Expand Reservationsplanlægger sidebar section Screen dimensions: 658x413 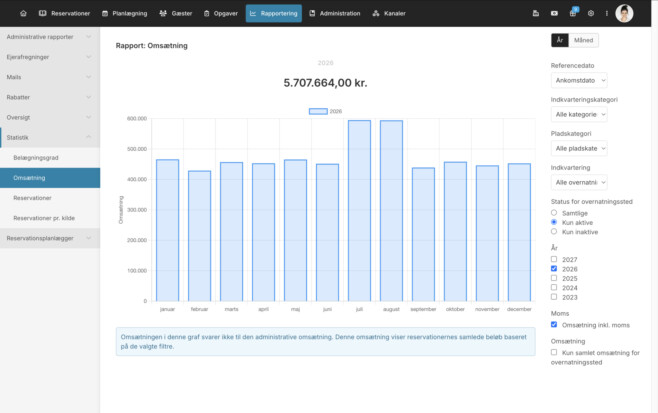tap(50, 238)
